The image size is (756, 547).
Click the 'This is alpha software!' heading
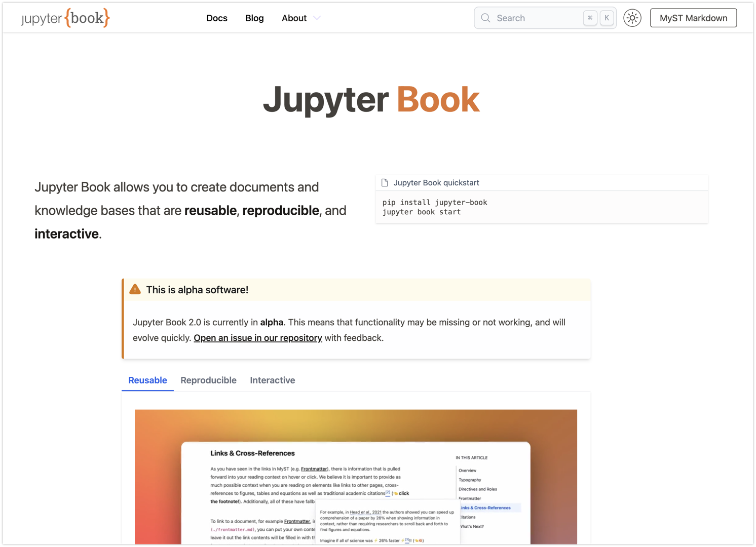point(197,290)
